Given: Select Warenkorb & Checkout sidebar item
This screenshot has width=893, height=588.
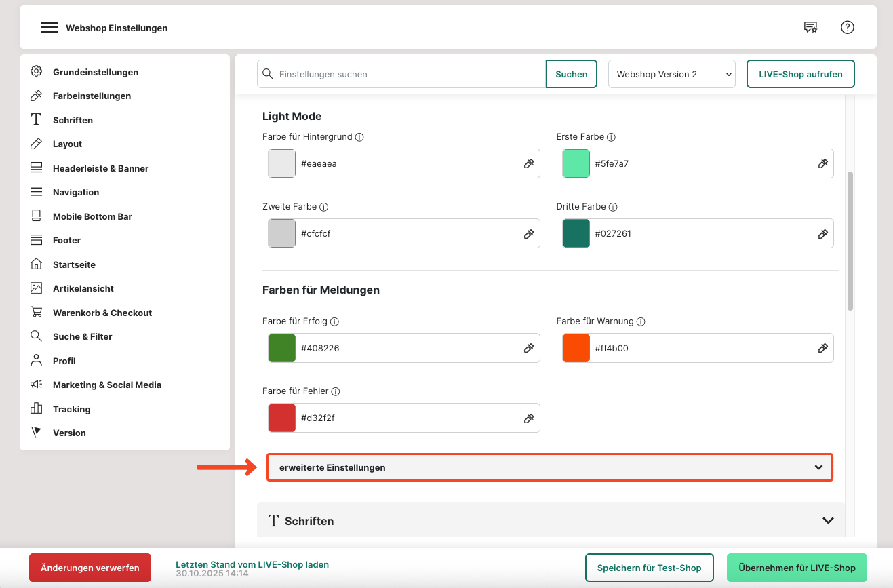Looking at the screenshot, I should 102,313.
